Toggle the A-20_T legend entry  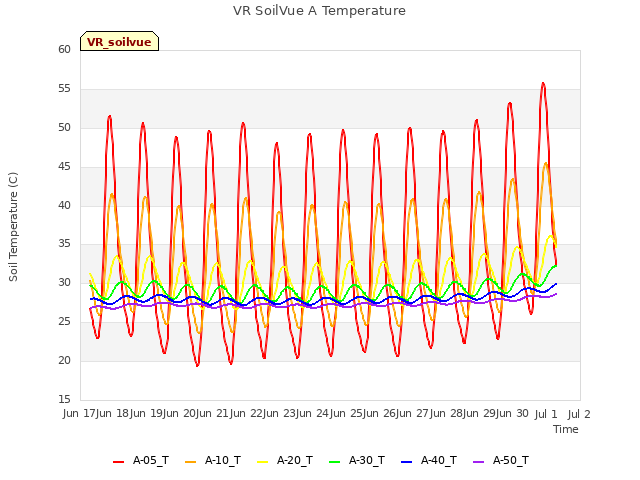pyautogui.click(x=285, y=460)
